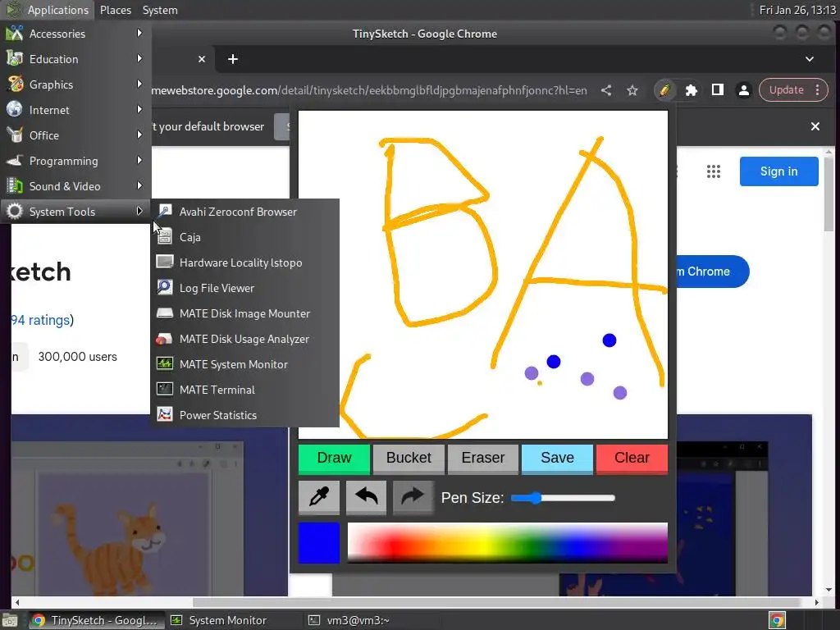Viewport: 840px width, 630px height.
Task: Select the Bucket fill tool
Action: coord(409,459)
